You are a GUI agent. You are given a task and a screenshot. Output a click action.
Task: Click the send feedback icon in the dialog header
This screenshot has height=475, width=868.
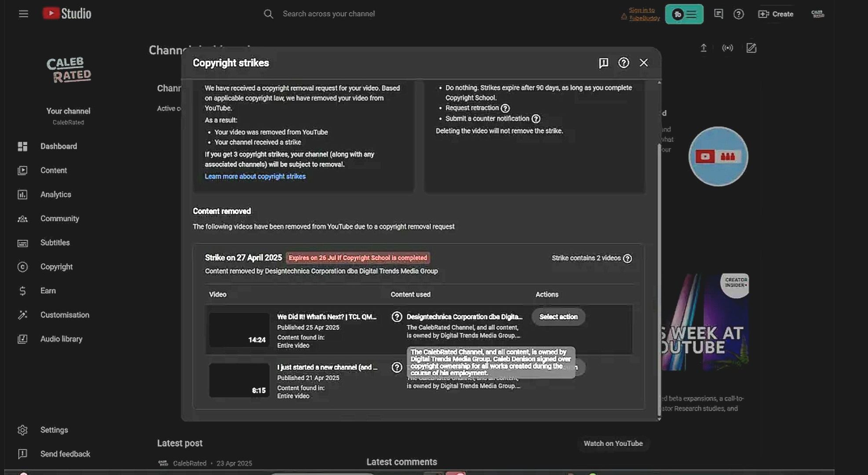pyautogui.click(x=603, y=63)
